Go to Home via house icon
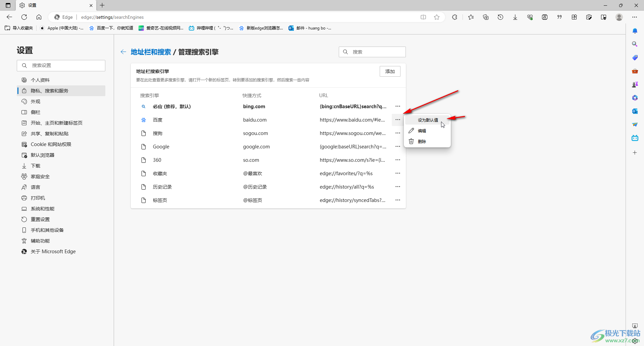This screenshot has height=346, width=644. (x=39, y=17)
